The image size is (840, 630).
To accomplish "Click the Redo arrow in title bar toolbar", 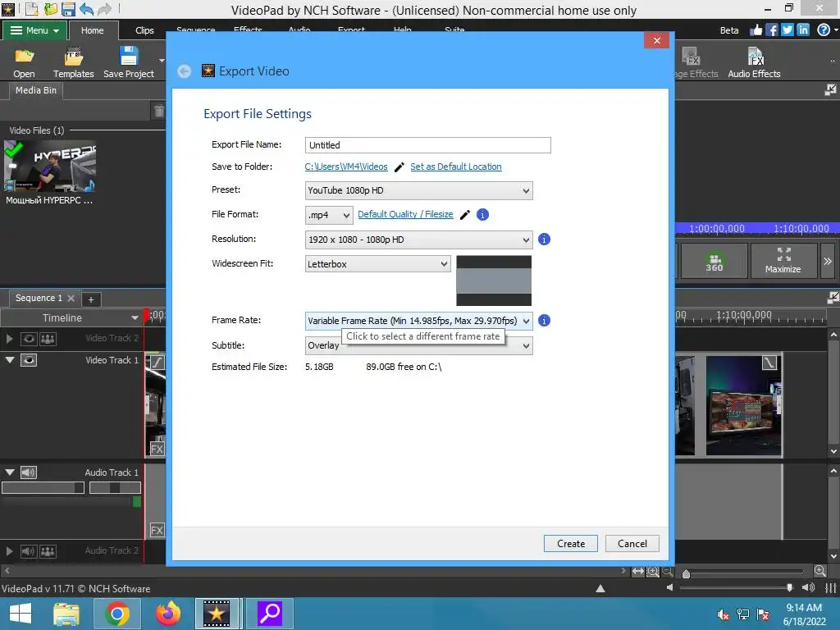I will tap(104, 8).
